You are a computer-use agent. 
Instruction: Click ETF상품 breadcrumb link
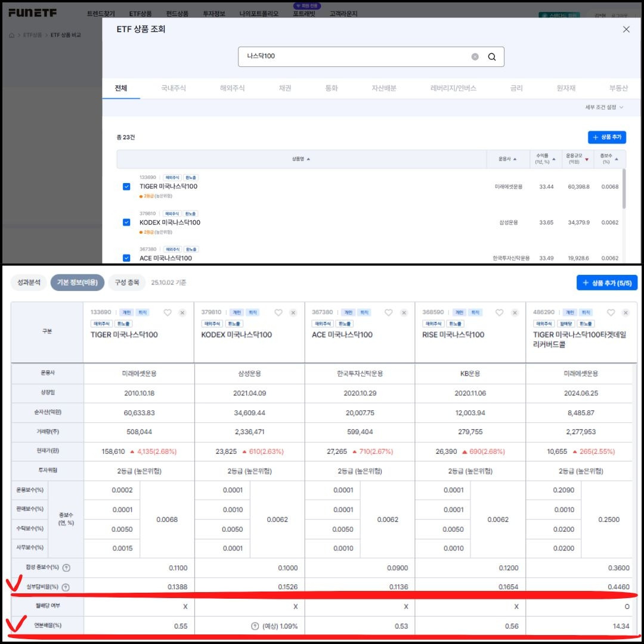pyautogui.click(x=32, y=35)
